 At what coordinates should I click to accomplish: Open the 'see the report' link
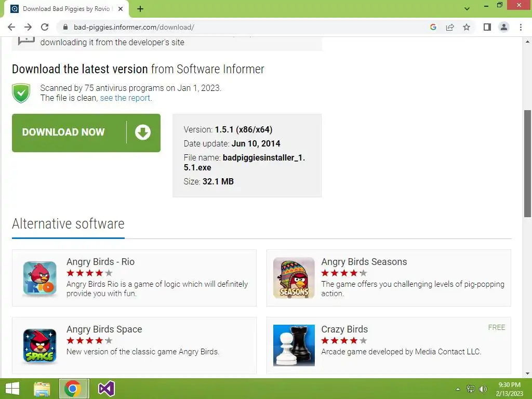tap(125, 98)
